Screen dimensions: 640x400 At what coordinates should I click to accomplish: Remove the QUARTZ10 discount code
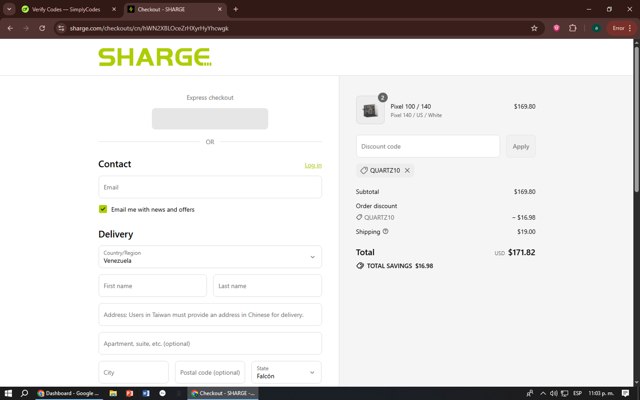(x=407, y=171)
